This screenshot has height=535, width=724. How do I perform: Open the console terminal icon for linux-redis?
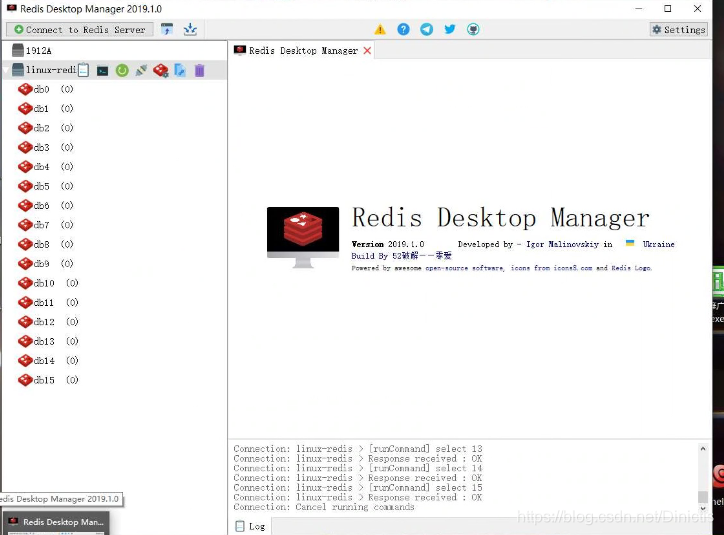[103, 71]
